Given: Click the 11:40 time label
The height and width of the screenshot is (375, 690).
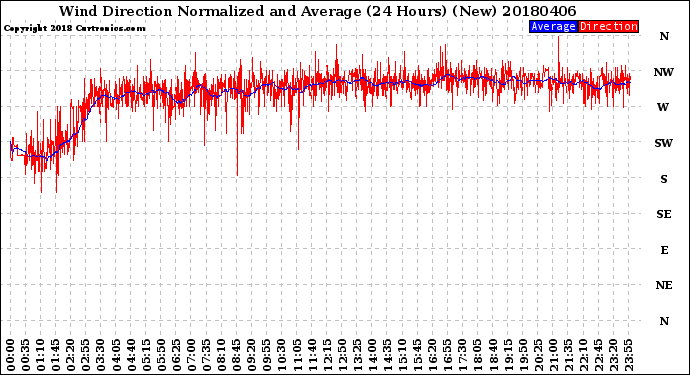Looking at the screenshot, I should point(312,355).
